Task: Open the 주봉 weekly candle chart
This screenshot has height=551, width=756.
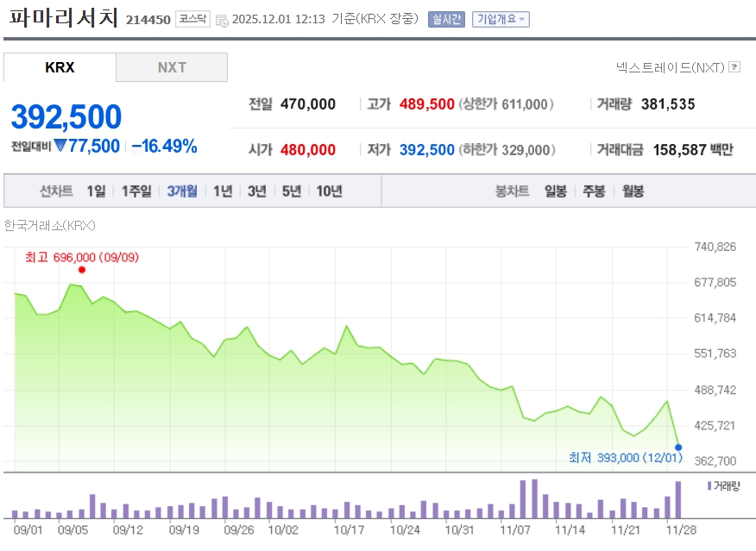Action: click(x=594, y=191)
